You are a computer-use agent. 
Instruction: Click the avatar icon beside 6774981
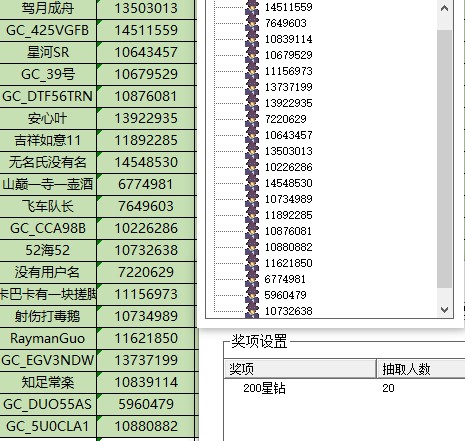click(252, 279)
